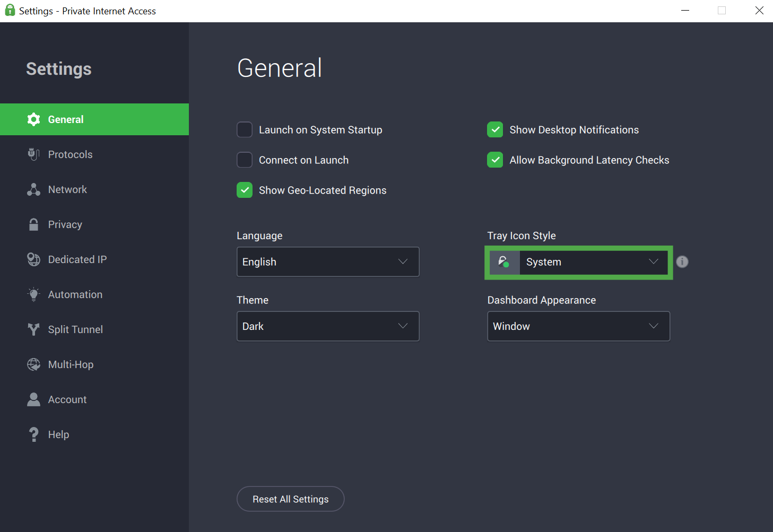
Task: Click the General gear icon in sidebar
Action: pyautogui.click(x=33, y=119)
